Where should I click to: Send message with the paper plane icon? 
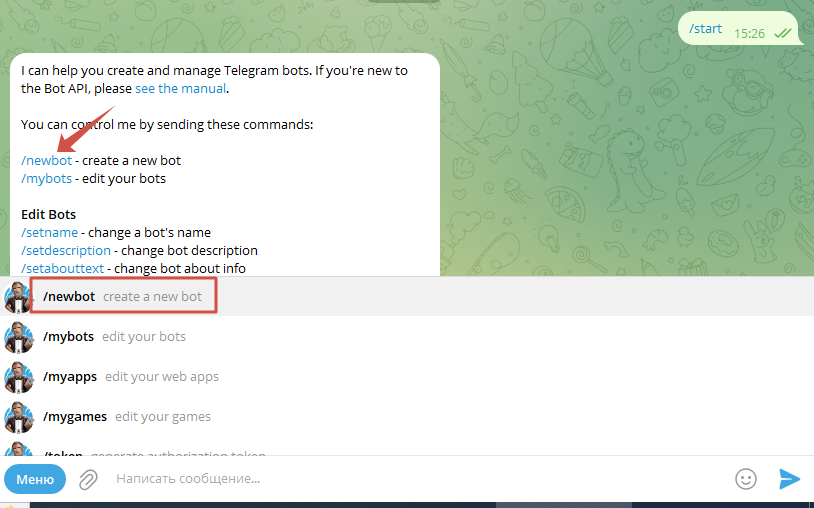pos(789,479)
